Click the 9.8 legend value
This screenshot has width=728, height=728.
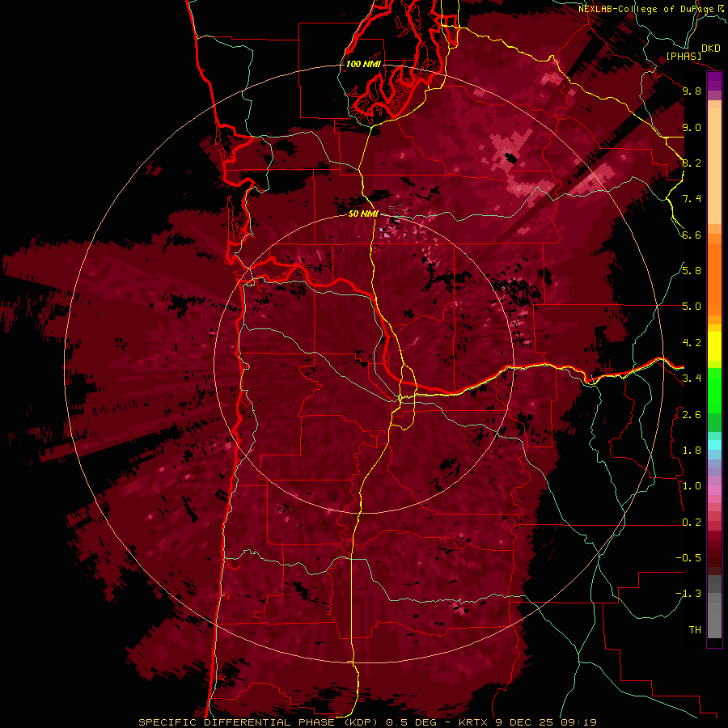[x=692, y=91]
